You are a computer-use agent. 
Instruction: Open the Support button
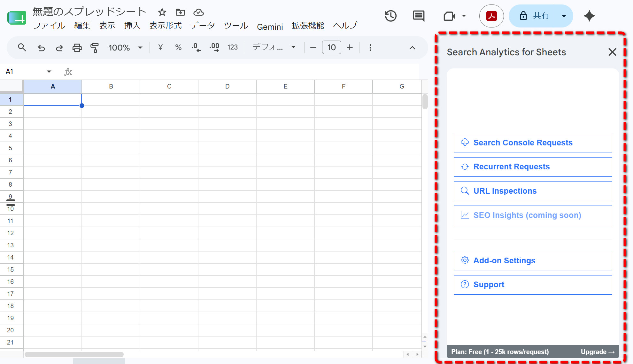533,285
